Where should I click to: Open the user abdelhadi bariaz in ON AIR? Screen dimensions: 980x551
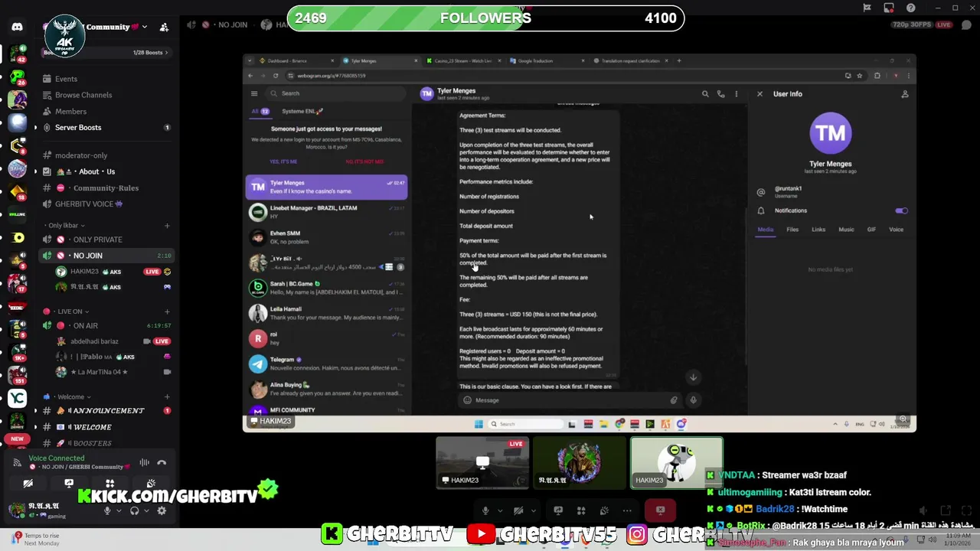click(113, 341)
